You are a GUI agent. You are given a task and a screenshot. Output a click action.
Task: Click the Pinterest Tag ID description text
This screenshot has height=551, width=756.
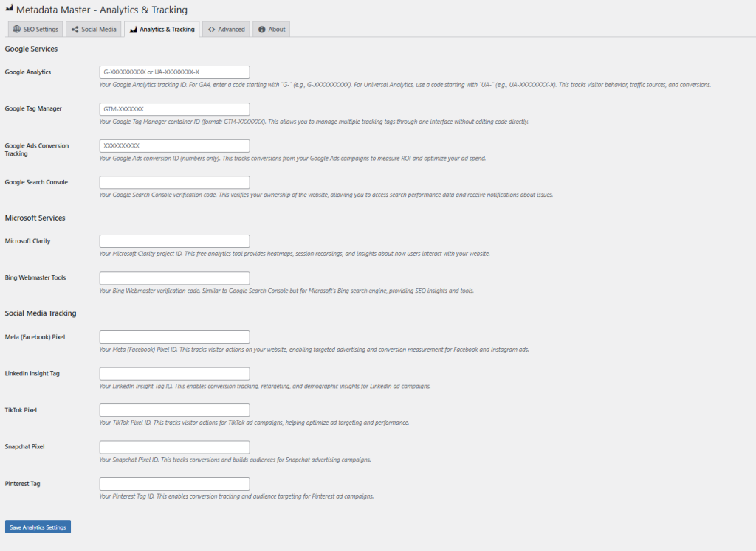click(236, 496)
